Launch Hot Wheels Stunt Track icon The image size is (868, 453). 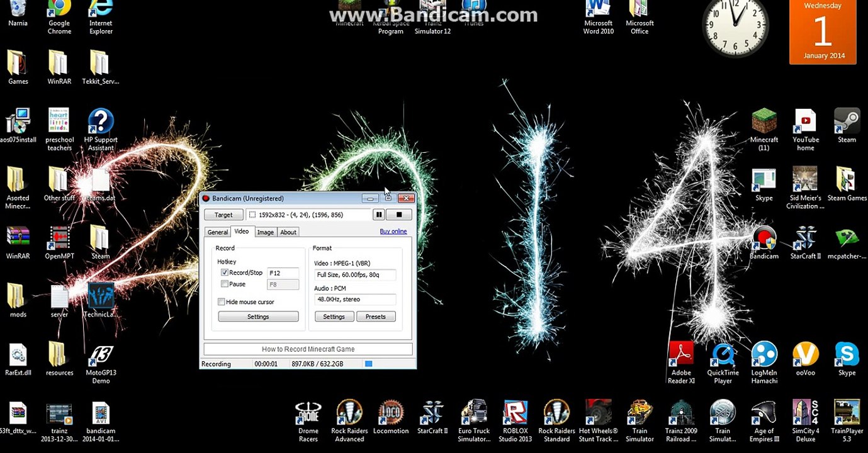coord(599,422)
